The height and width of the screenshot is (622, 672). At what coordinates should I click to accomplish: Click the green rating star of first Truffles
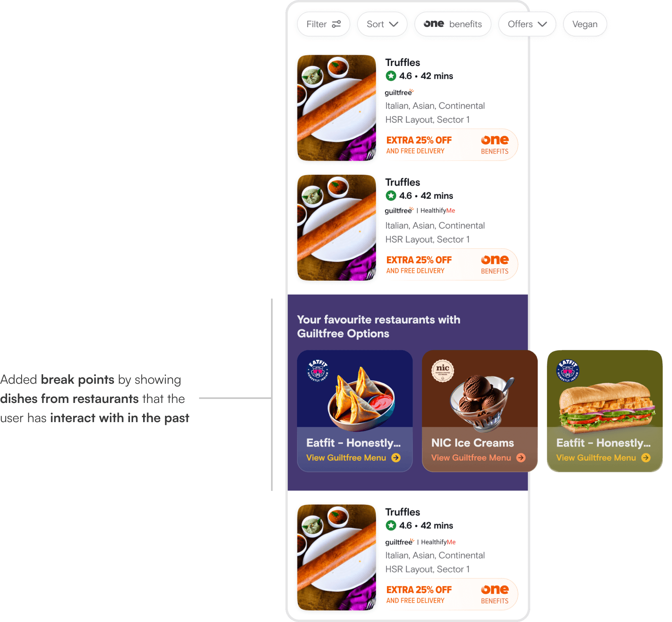391,76
